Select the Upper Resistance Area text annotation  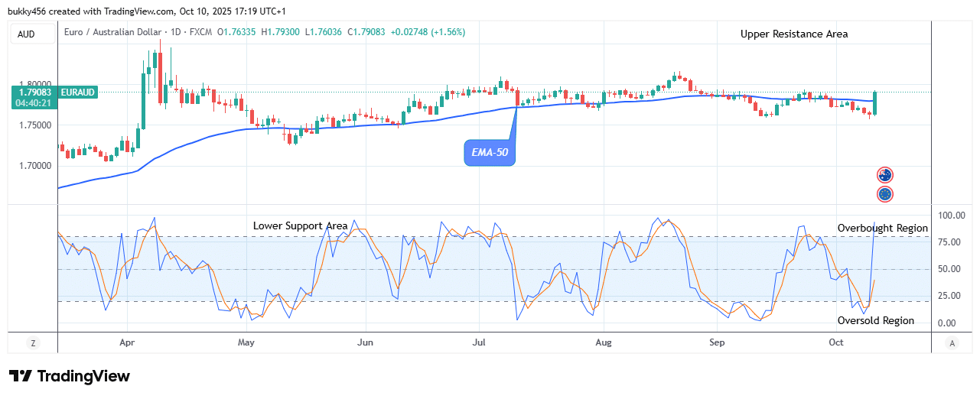coord(793,34)
